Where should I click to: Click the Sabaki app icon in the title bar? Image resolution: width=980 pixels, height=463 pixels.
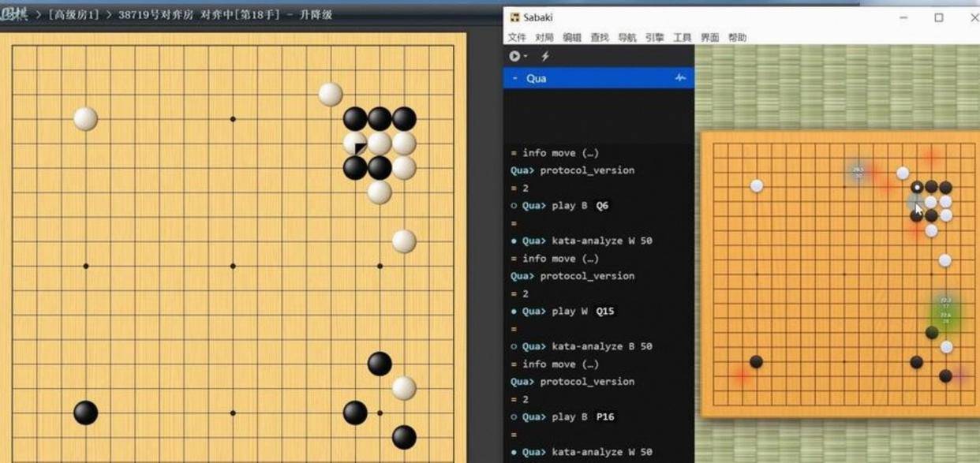tap(514, 17)
